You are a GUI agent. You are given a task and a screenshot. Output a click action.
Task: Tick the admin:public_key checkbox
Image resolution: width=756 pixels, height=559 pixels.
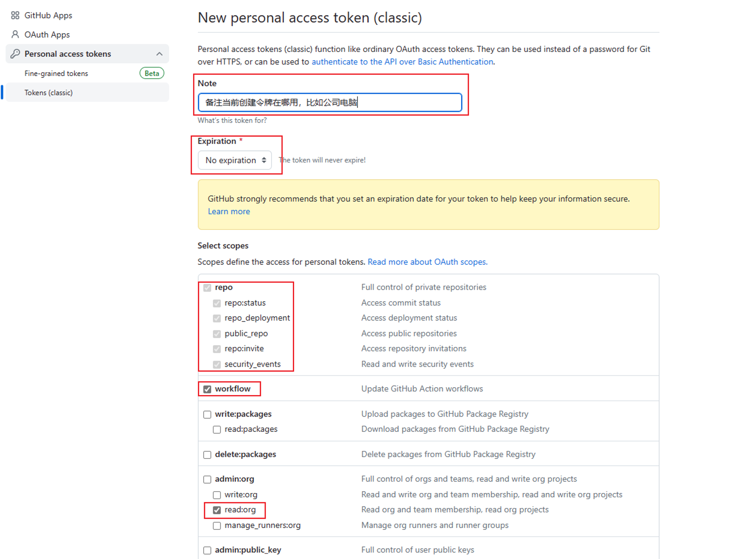[208, 550]
